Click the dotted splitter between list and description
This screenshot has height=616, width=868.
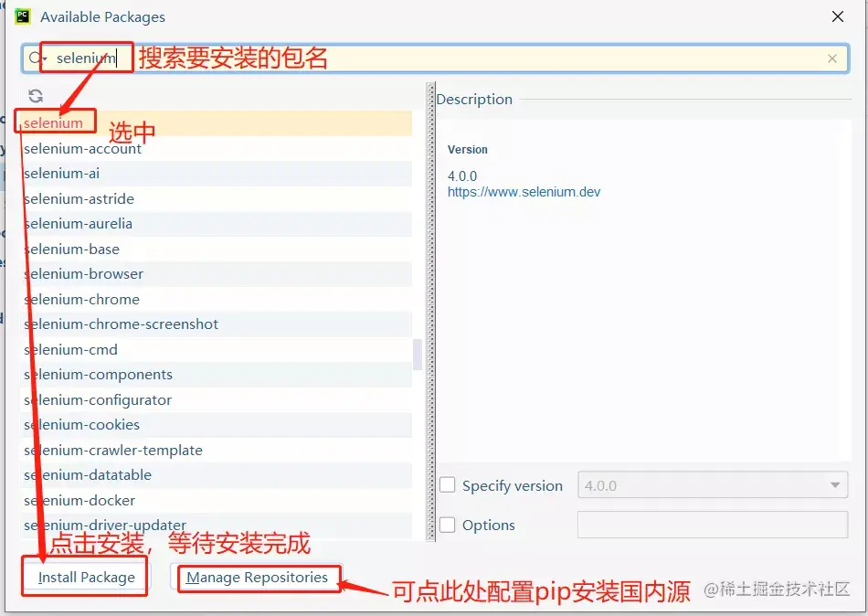tap(430, 312)
